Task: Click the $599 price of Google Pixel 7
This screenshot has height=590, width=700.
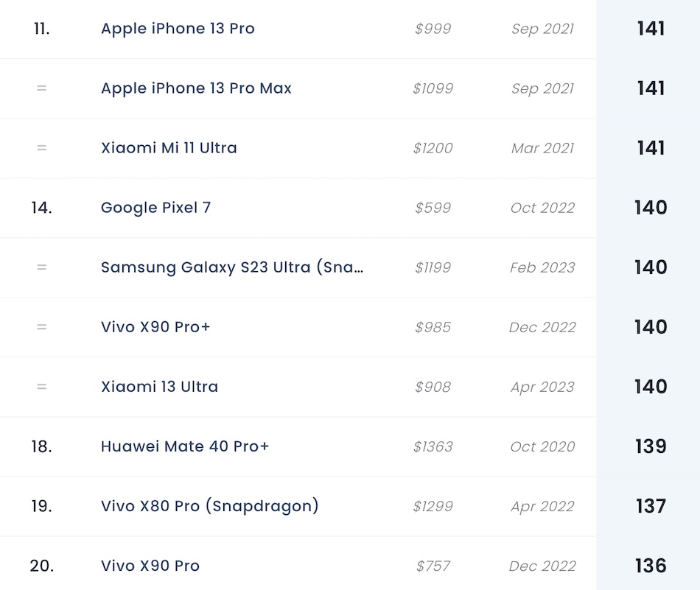Action: pyautogui.click(x=433, y=208)
